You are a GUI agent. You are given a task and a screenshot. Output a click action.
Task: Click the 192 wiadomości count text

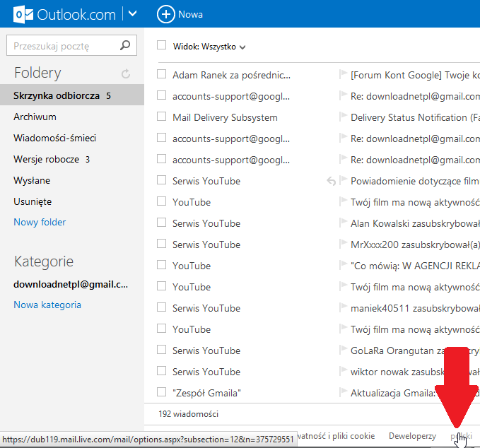coord(188,414)
